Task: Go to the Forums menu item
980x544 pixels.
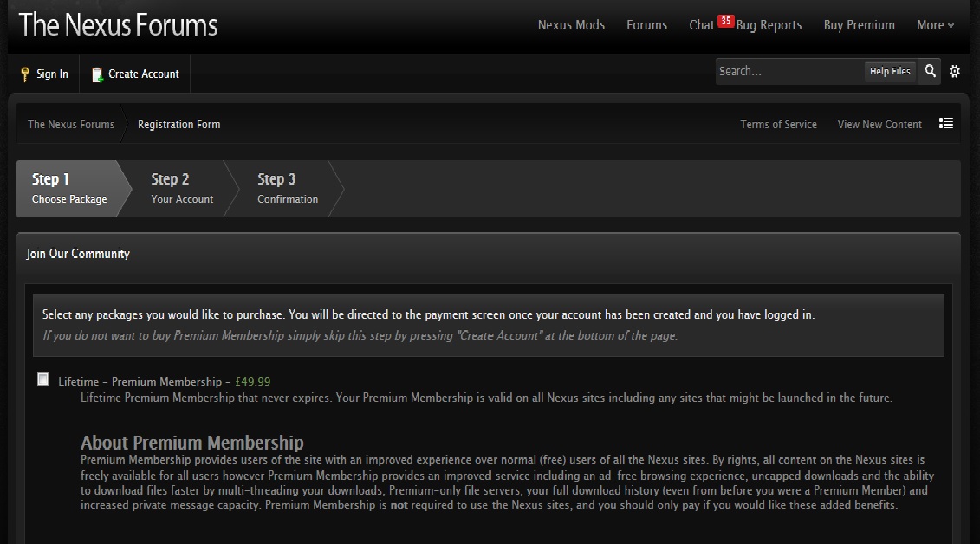Action: pos(647,25)
